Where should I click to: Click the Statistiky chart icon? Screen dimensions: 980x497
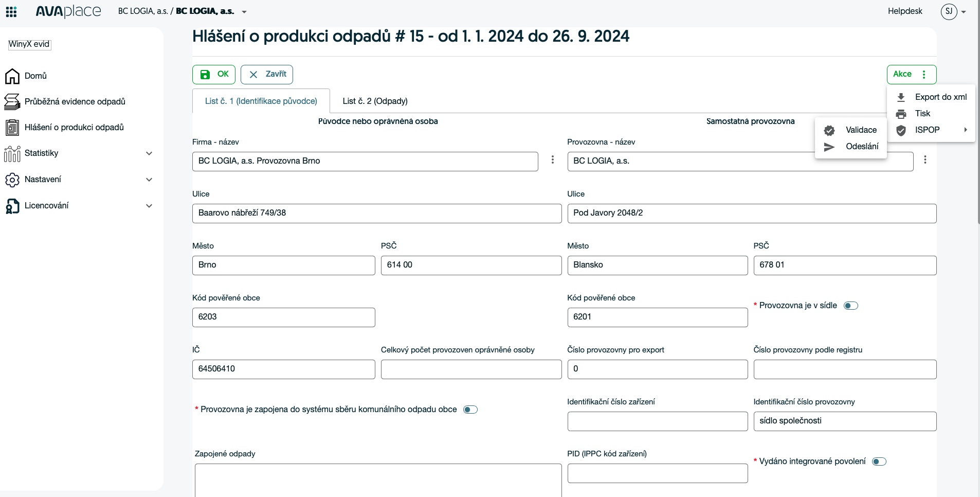click(12, 153)
